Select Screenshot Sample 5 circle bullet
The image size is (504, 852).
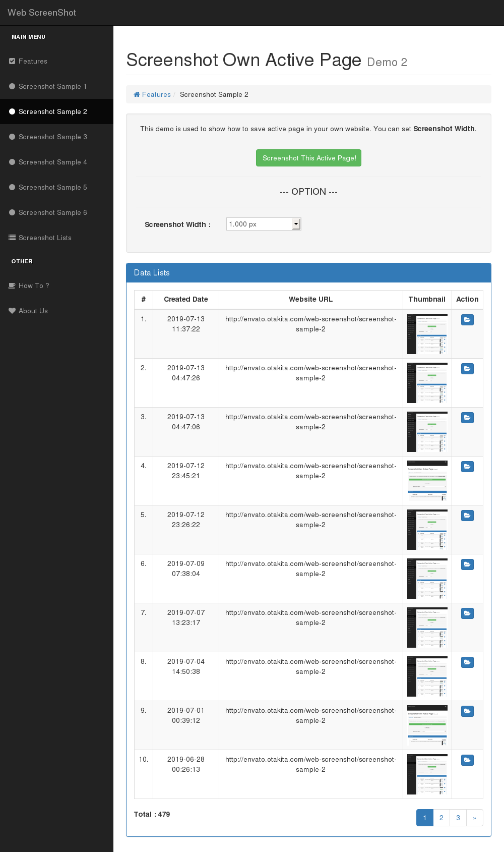coord(12,187)
